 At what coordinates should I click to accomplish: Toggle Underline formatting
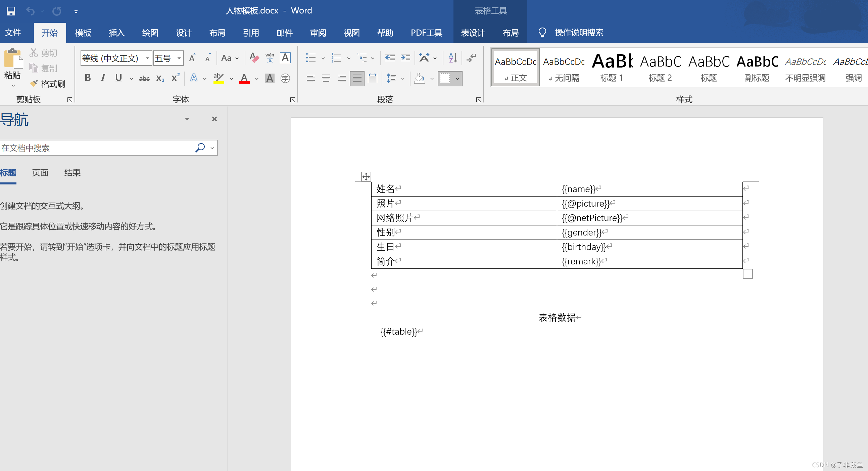118,78
